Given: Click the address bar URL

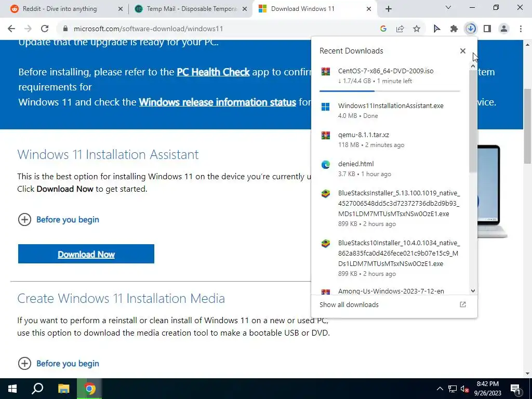Looking at the screenshot, I should pos(148,29).
